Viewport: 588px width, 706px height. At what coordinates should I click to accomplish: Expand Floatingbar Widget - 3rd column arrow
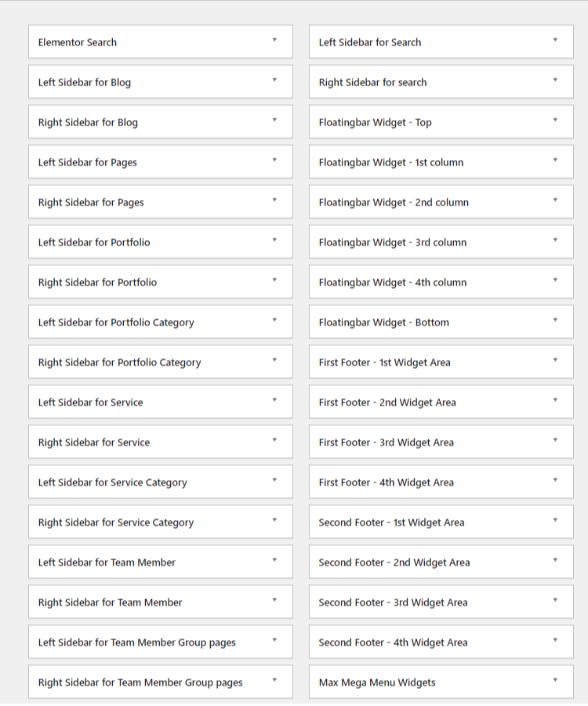point(555,240)
